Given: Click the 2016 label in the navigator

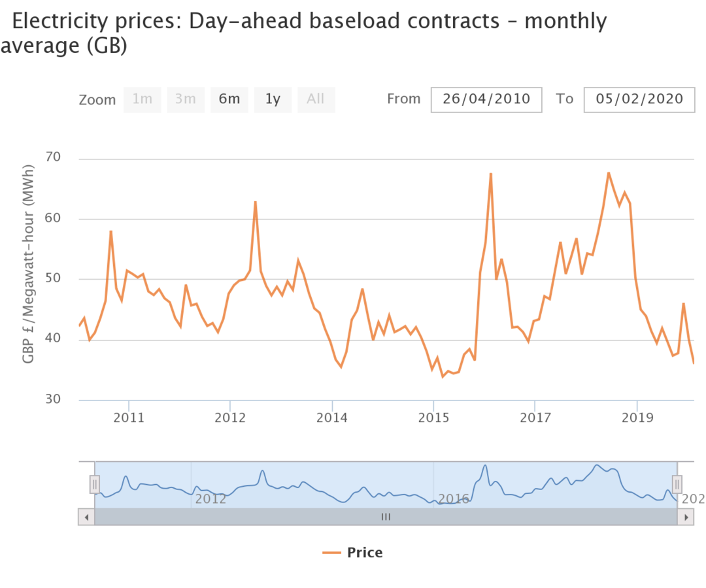Looking at the screenshot, I should pyautogui.click(x=454, y=499).
